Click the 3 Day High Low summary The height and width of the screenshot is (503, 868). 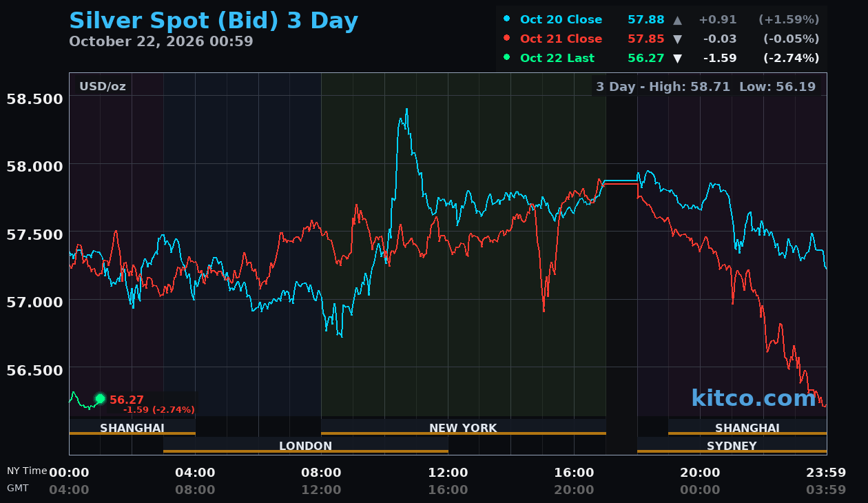point(705,87)
